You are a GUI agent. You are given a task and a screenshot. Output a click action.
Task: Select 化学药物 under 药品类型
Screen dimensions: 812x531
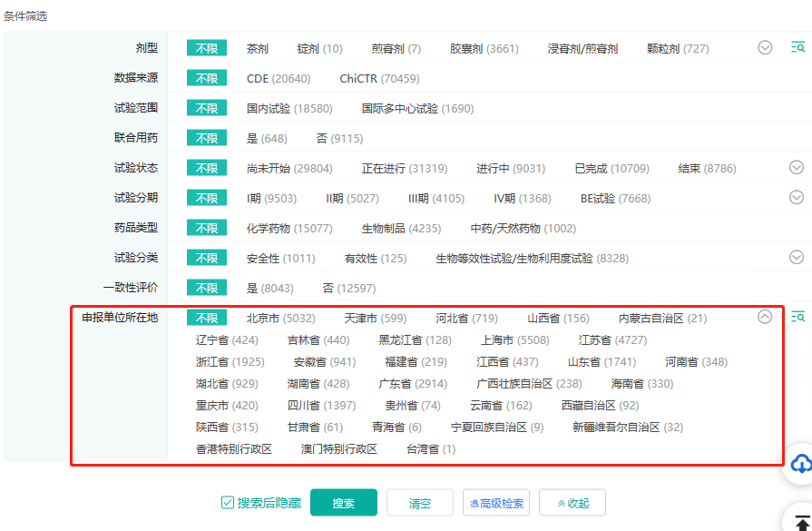pyautogui.click(x=289, y=228)
